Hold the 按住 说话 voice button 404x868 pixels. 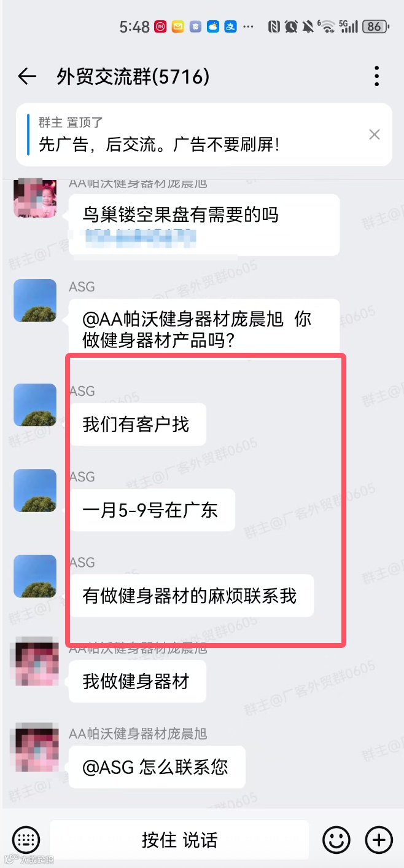(x=179, y=840)
